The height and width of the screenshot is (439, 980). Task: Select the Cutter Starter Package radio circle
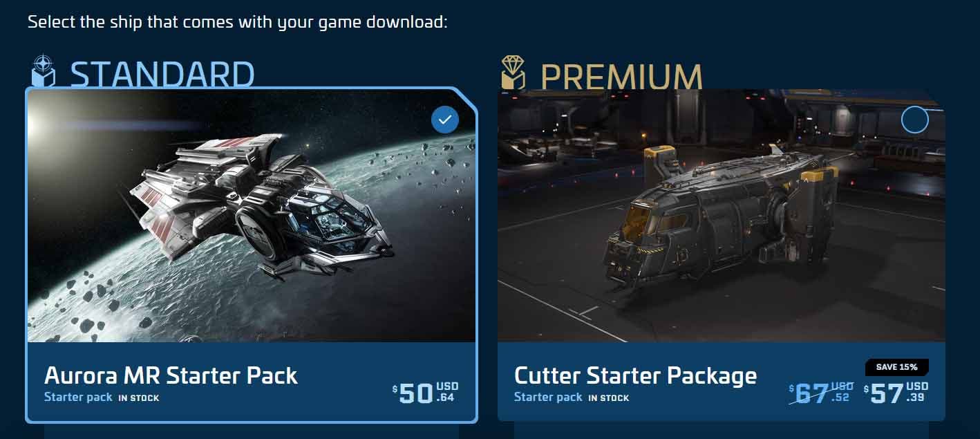tap(915, 120)
